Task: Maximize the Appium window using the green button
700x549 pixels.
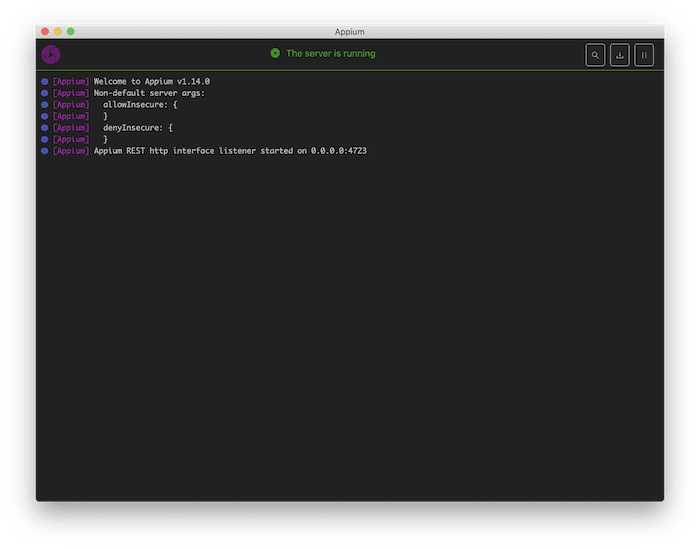Action: [71, 31]
